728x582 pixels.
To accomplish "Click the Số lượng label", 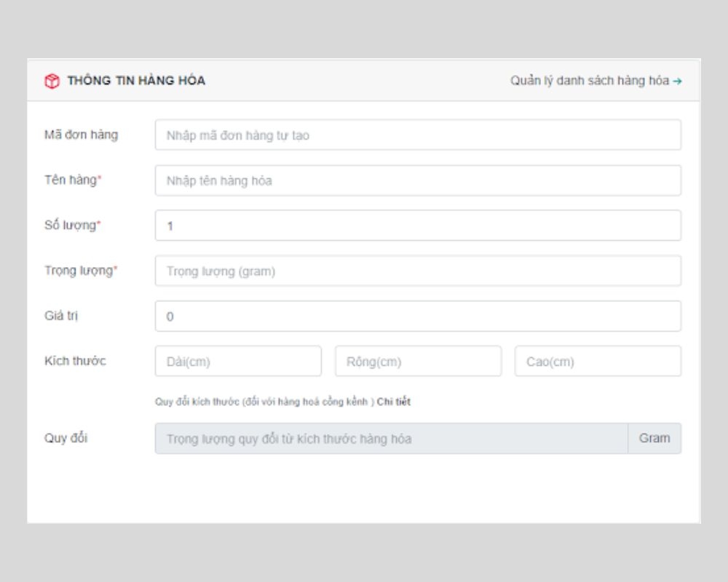I will 72,226.
